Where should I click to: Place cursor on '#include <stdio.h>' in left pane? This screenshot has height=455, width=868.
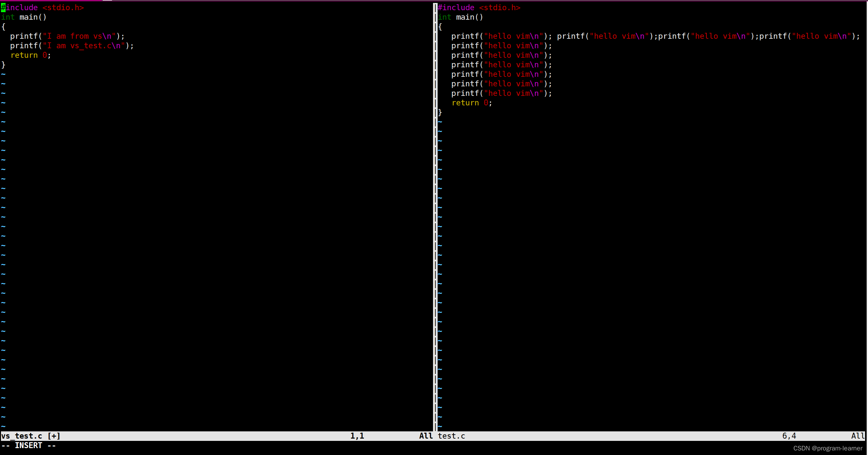42,8
